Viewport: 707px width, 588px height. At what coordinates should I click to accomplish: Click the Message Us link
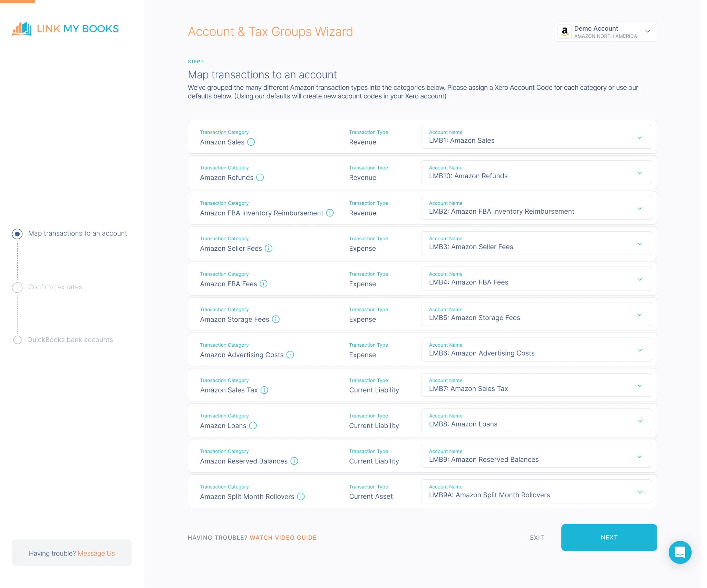(96, 553)
